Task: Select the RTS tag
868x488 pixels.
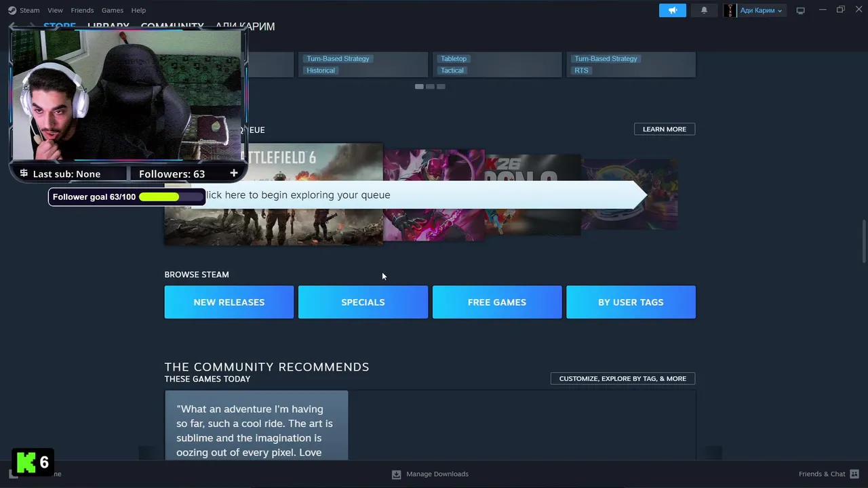Action: click(581, 70)
